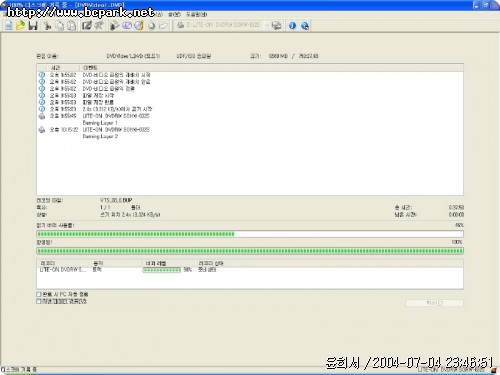Click the Disc info icon in the toolbar
The image size is (500, 375).
pos(151,26)
